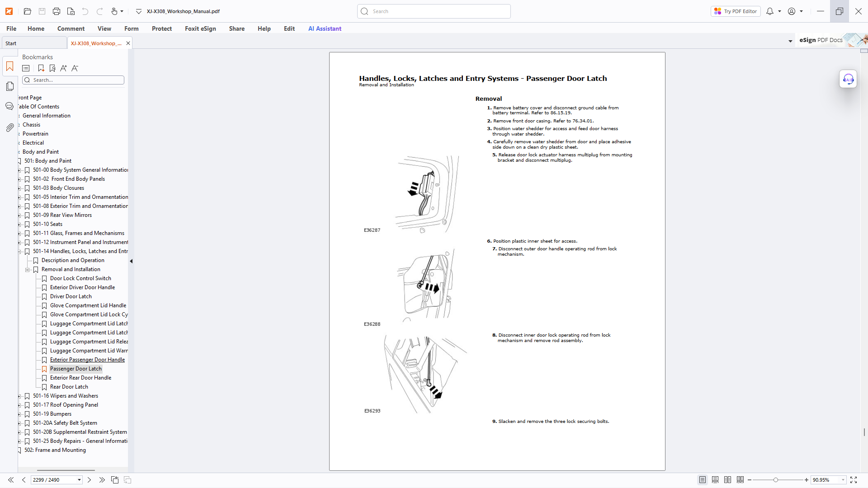868x488 pixels.
Task: Click the AI assistant floating icon
Action: [x=848, y=80]
